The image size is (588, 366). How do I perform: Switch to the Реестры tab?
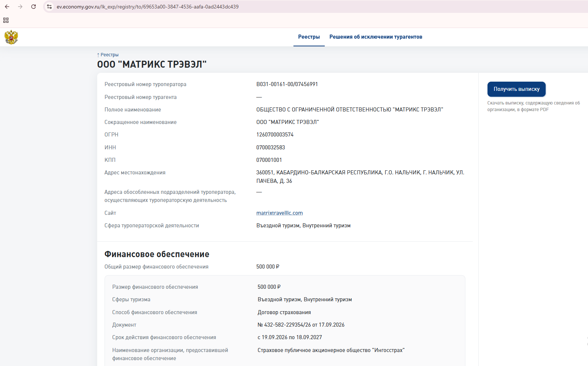309,37
